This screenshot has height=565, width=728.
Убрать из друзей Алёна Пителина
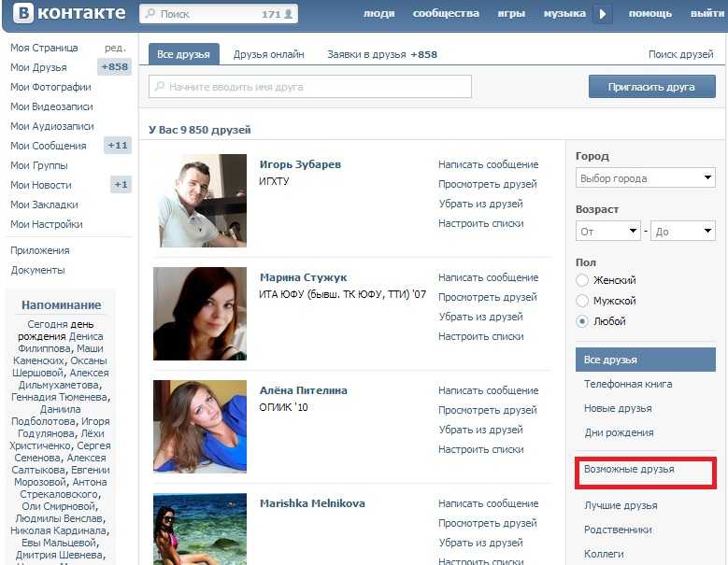pos(480,430)
